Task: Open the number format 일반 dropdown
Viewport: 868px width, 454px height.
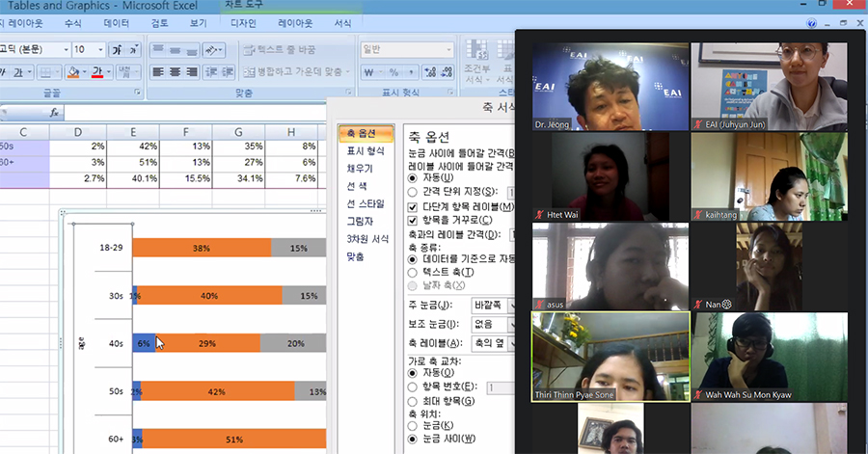Action: [x=448, y=50]
